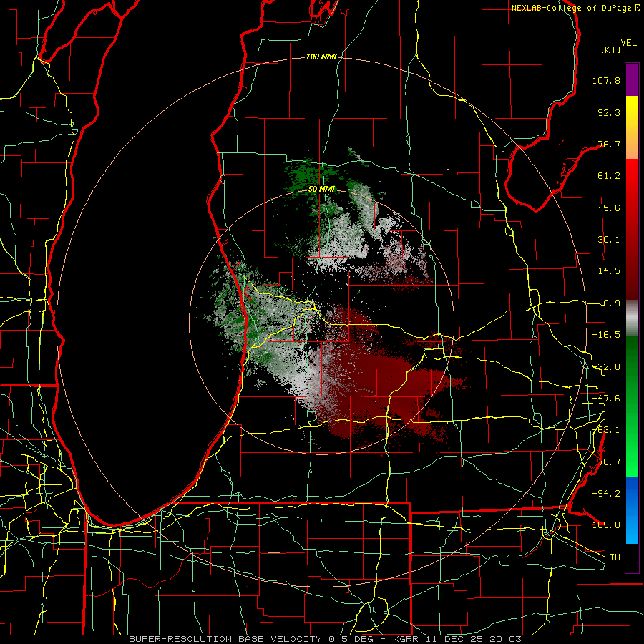Click the -78.7 velocity scale value
This screenshot has height=644, width=644.
tap(606, 462)
